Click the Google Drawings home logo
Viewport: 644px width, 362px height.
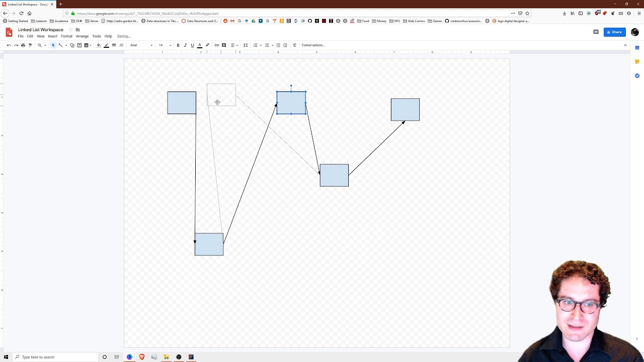coord(9,32)
